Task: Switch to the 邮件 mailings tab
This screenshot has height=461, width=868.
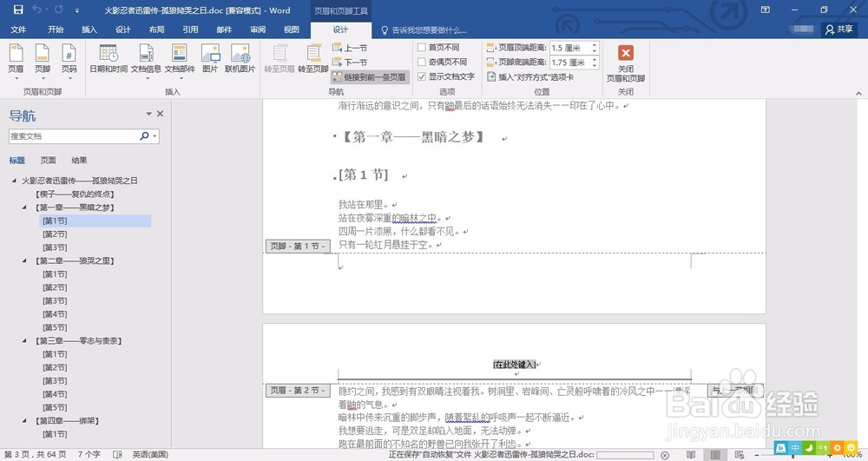Action: click(224, 30)
